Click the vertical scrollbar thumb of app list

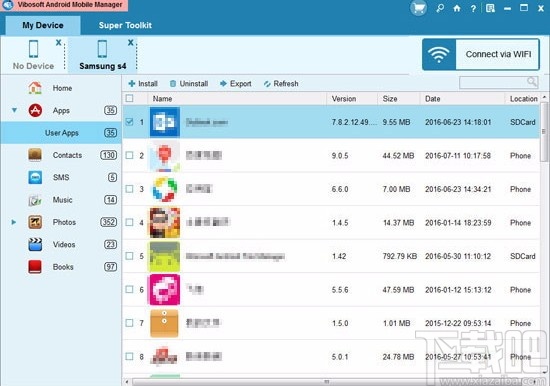(544, 131)
